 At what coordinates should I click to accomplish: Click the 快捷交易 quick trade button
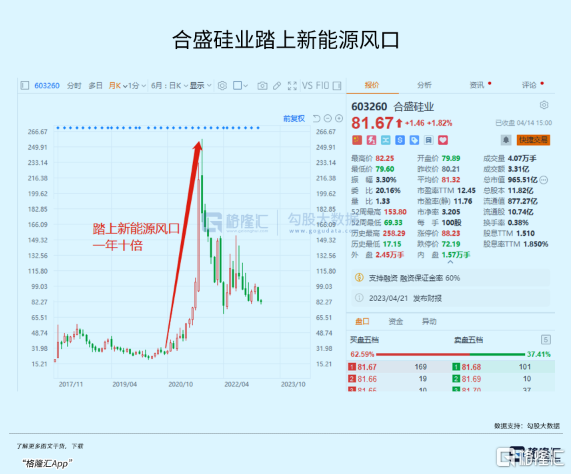[533, 140]
